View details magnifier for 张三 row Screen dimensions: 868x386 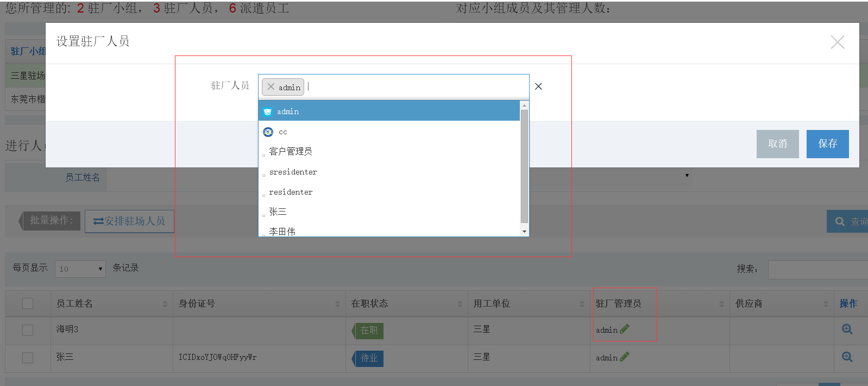pyautogui.click(x=847, y=357)
